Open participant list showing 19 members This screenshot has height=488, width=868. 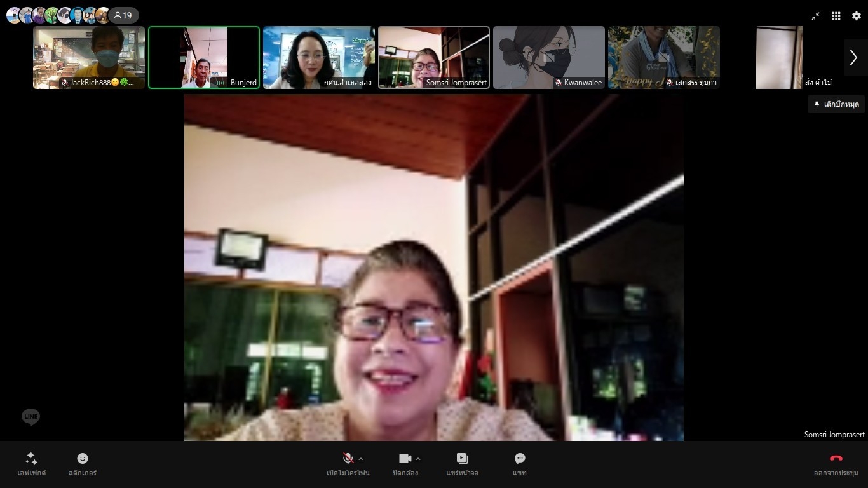point(123,15)
